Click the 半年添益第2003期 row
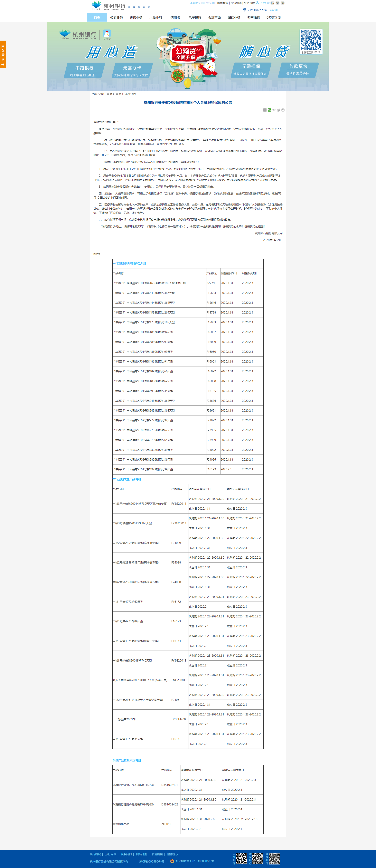376x868 pixels. [188, 719]
